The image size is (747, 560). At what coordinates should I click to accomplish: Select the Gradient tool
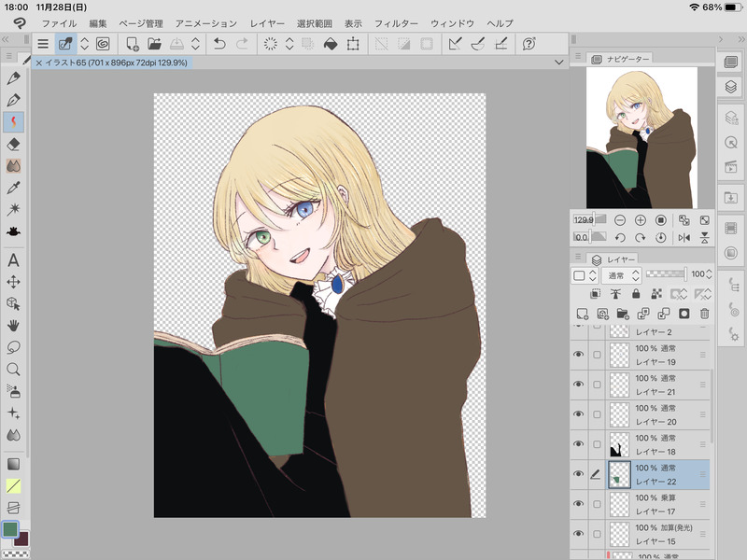pyautogui.click(x=13, y=464)
